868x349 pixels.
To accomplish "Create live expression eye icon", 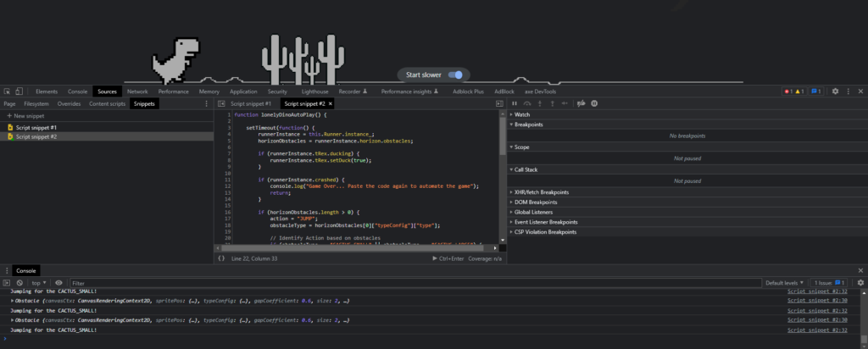I will click(x=58, y=283).
